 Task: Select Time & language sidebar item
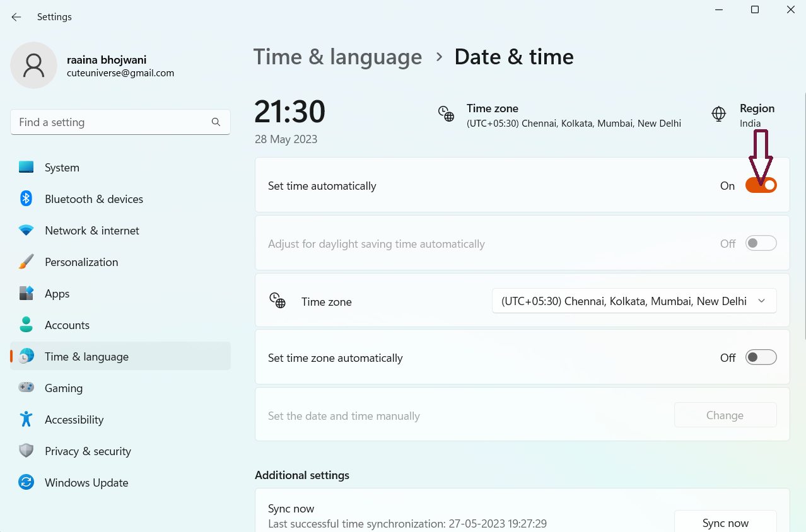[86, 357]
